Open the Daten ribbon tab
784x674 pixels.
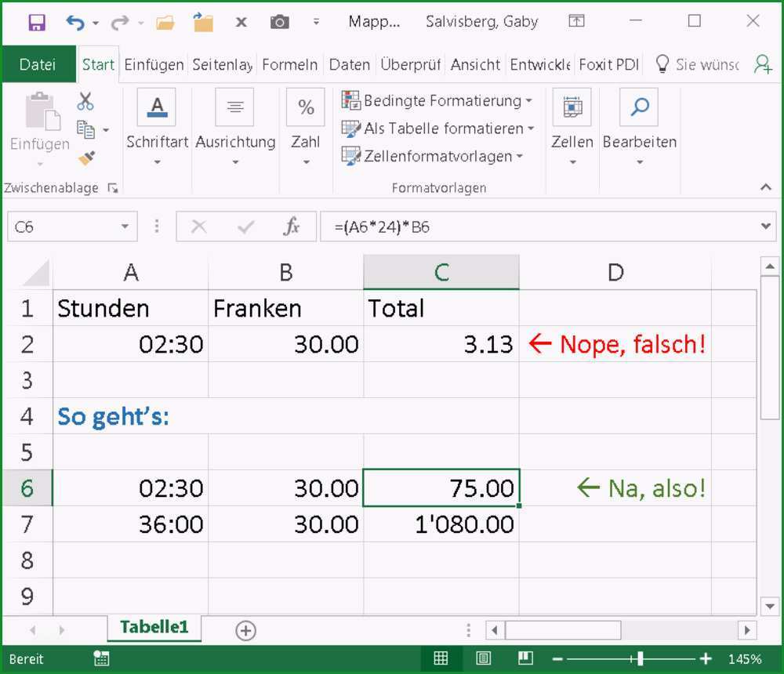(350, 64)
